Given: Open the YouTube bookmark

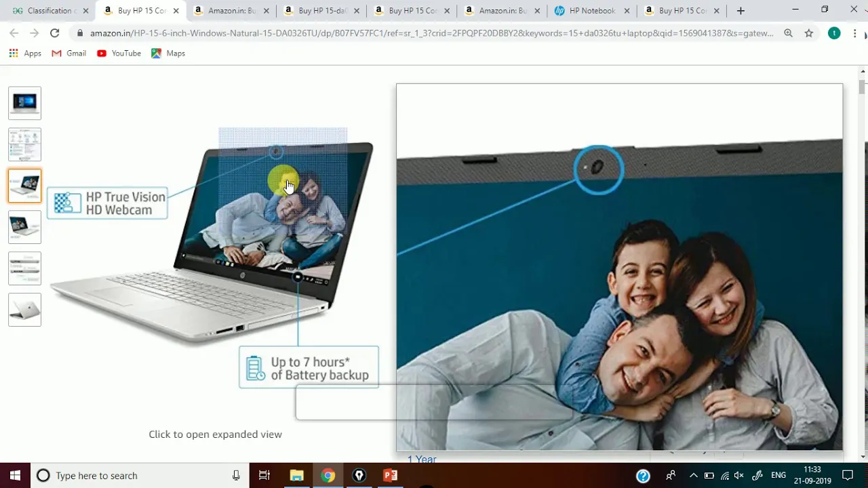Looking at the screenshot, I should click(x=119, y=53).
